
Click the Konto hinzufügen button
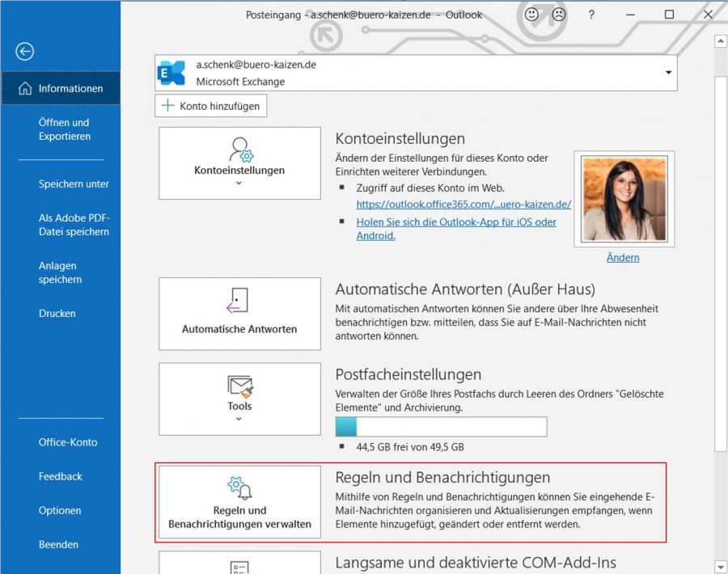(211, 106)
